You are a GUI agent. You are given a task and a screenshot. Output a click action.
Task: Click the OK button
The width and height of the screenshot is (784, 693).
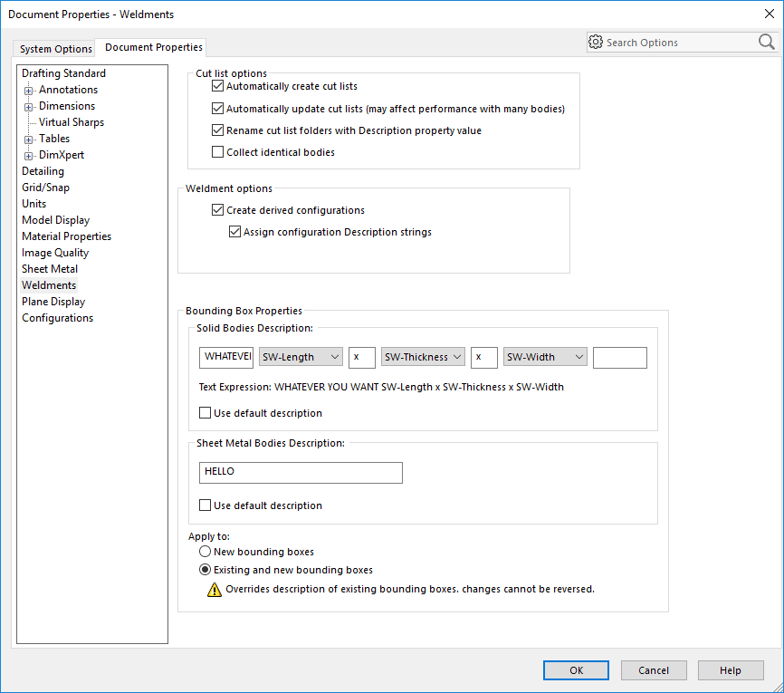coord(576,670)
